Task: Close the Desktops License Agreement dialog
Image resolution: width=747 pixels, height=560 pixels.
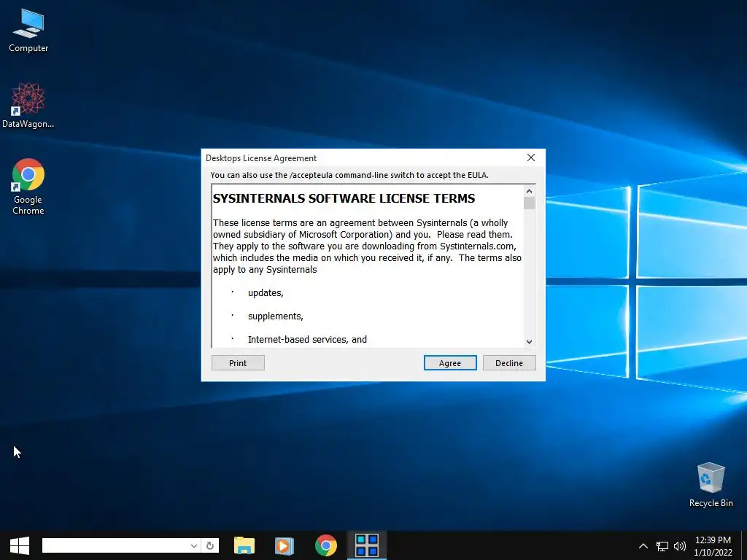Action: coord(531,157)
